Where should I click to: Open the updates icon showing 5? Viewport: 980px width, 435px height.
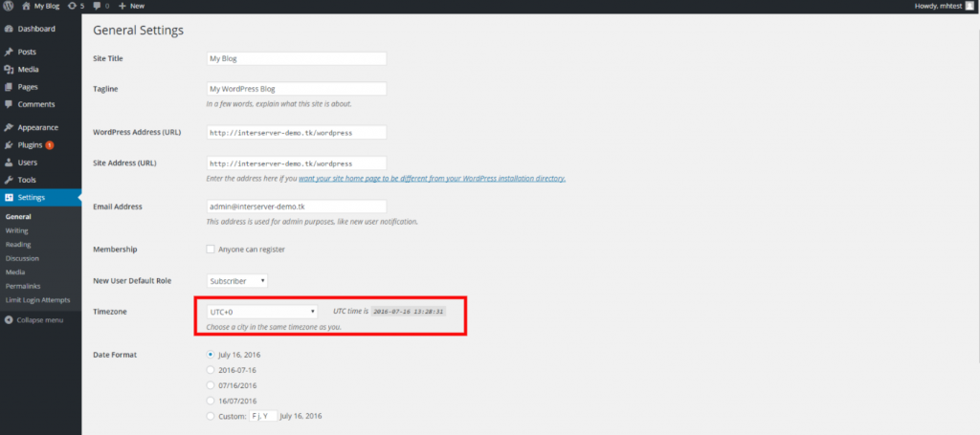73,6
